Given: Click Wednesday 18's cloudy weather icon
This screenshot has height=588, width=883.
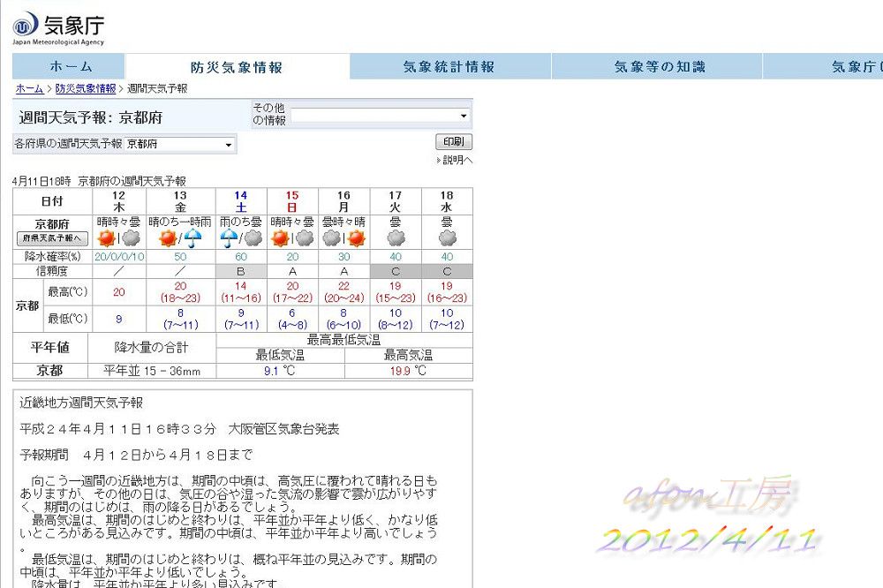Looking at the screenshot, I should pos(447,238).
